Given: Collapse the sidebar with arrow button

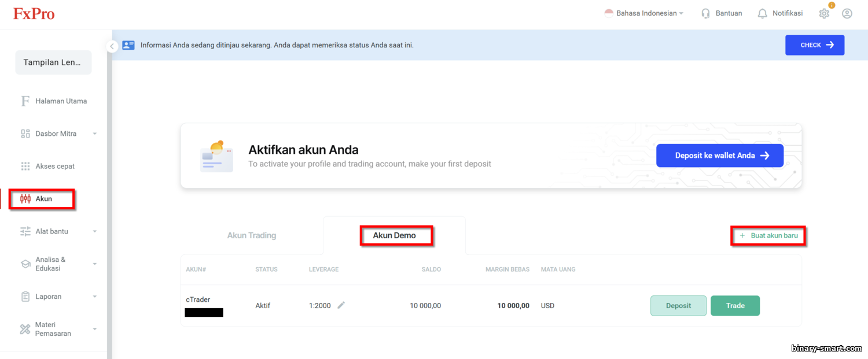Looking at the screenshot, I should coord(112,46).
